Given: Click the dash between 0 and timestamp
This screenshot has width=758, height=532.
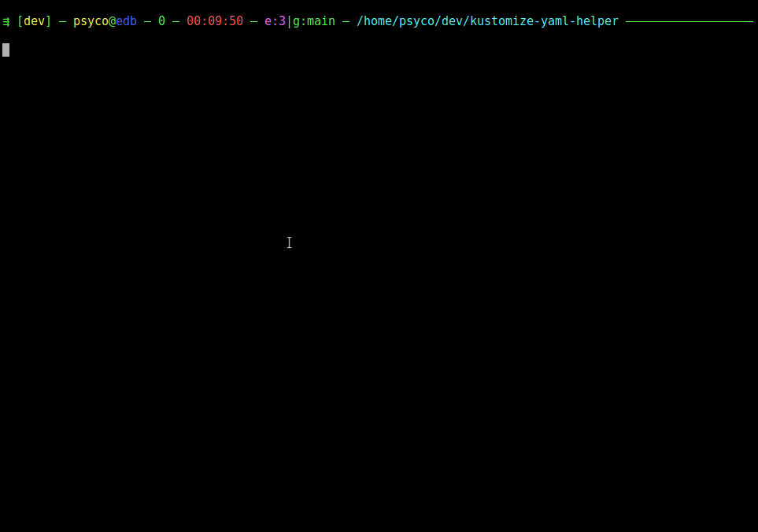Looking at the screenshot, I should coord(176,22).
